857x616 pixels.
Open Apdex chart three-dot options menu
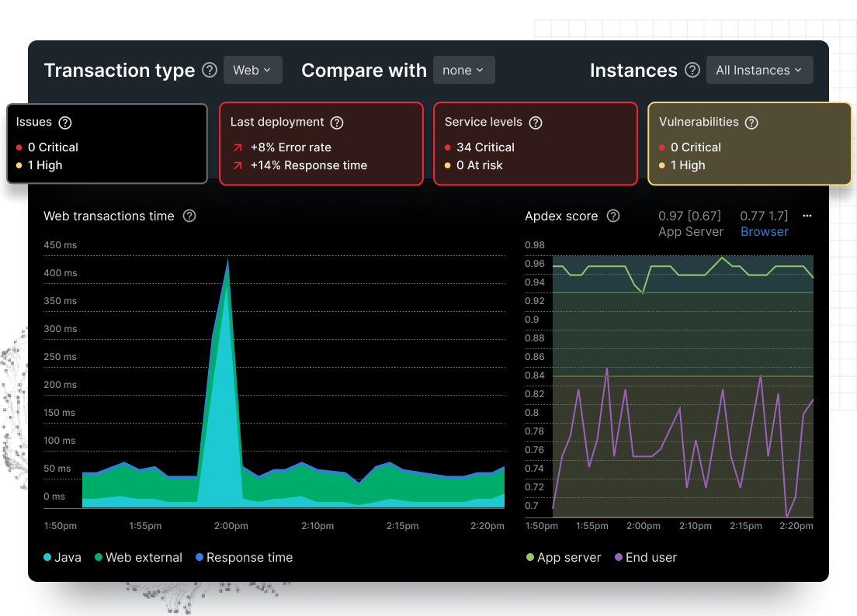pos(807,216)
